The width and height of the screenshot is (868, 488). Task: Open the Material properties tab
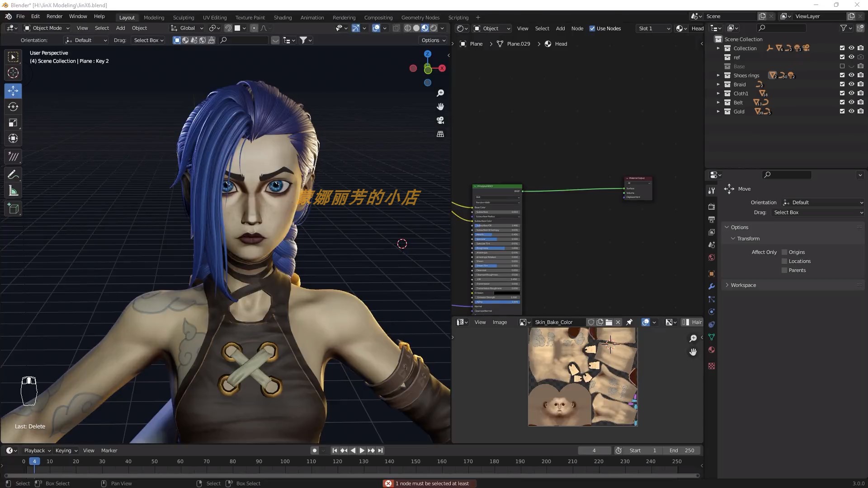(712, 350)
